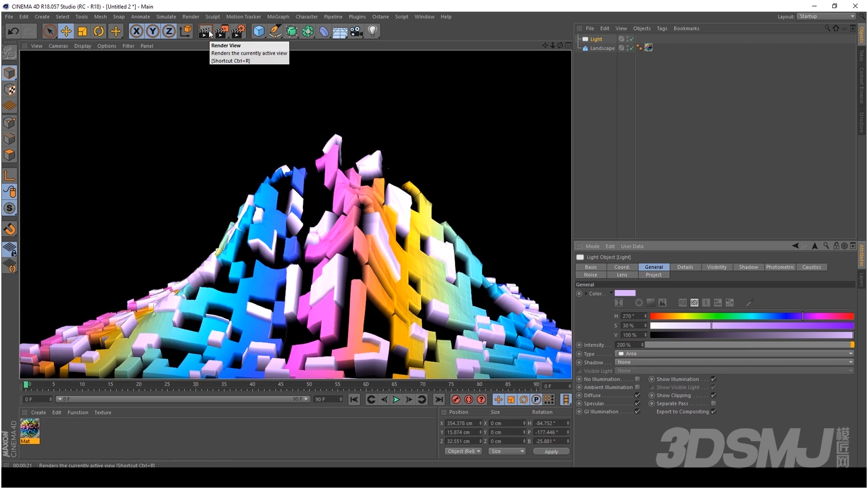
Task: Open the viewport Cameras menu
Action: click(58, 46)
